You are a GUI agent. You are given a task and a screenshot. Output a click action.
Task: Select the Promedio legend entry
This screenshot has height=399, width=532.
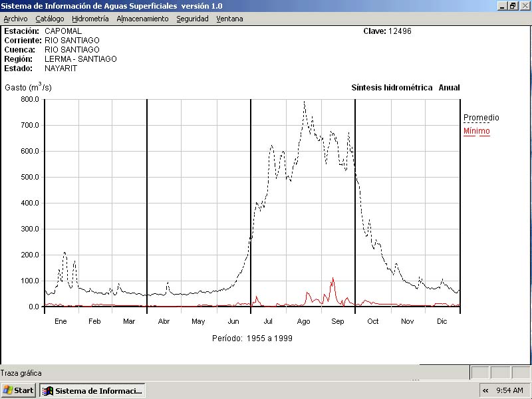click(481, 118)
